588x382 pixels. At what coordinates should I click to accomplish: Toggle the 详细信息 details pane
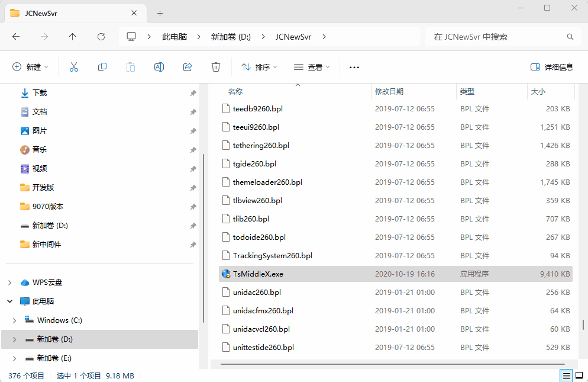(x=552, y=67)
